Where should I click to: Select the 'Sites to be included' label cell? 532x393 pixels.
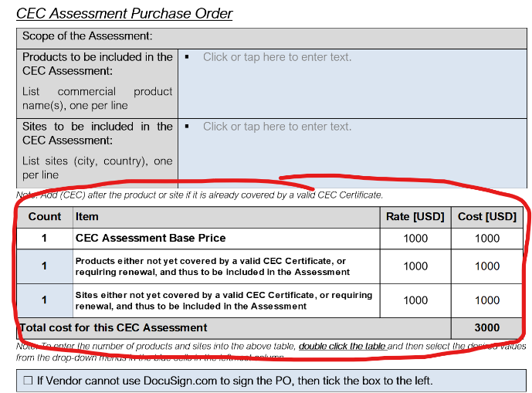click(x=97, y=150)
